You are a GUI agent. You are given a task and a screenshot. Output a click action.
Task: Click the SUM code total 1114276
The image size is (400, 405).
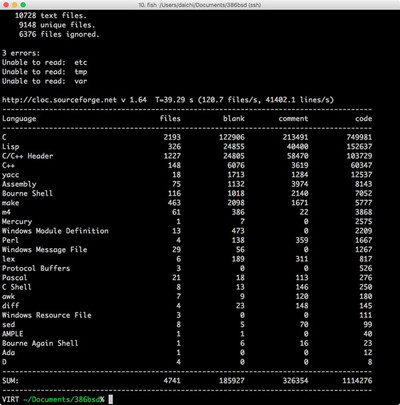[x=357, y=380]
